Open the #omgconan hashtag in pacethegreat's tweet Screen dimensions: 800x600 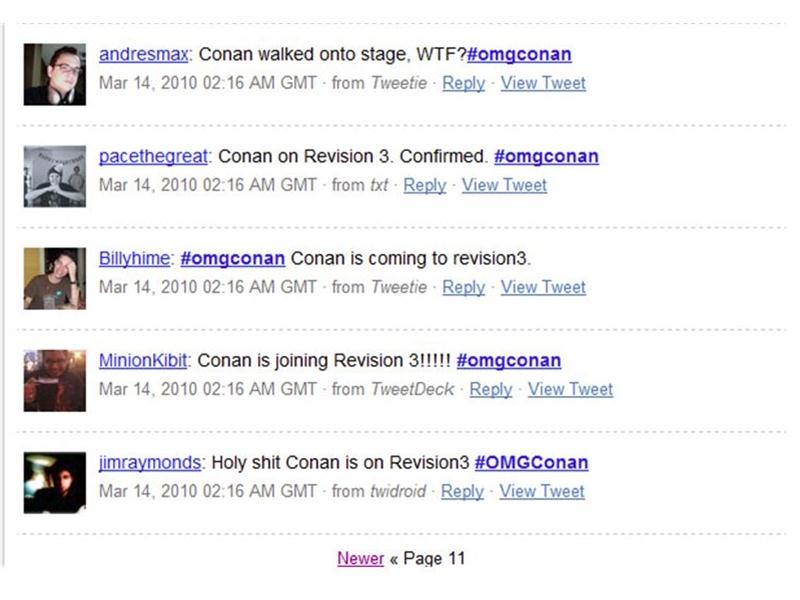[x=548, y=157]
